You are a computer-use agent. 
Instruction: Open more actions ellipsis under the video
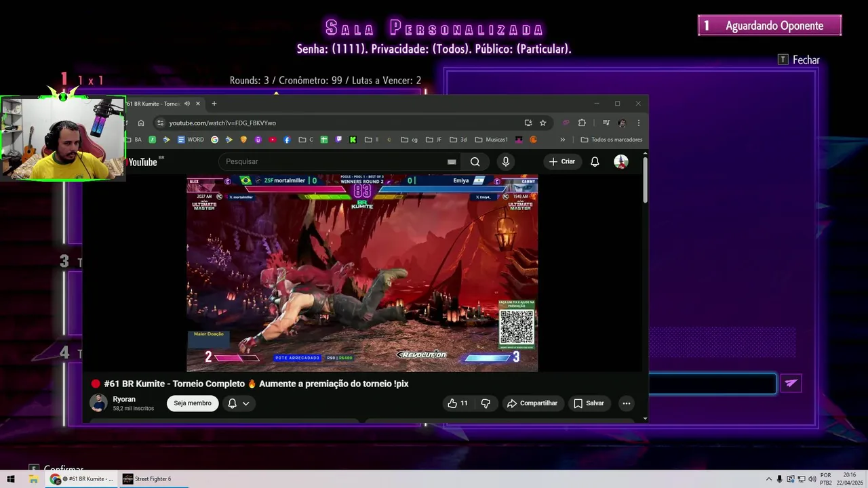[627, 403]
